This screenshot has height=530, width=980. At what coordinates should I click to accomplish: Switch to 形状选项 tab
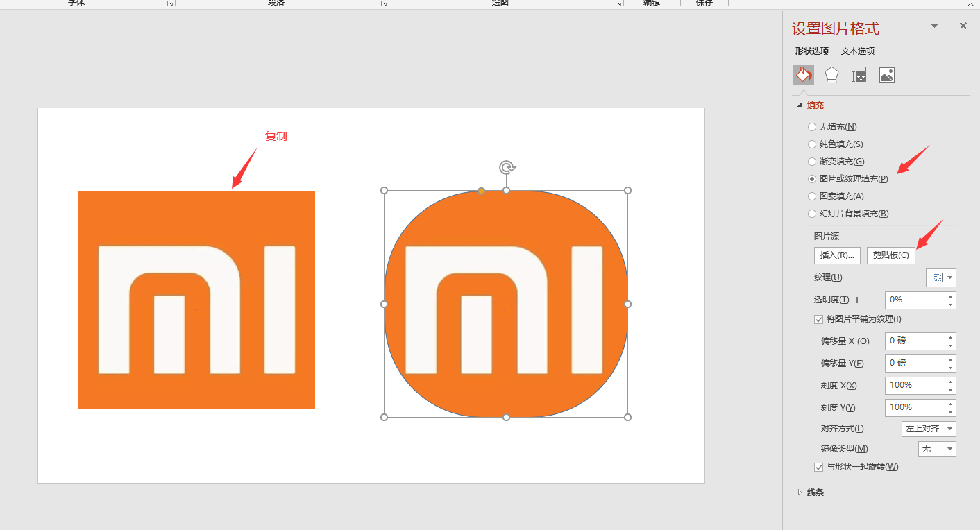pyautogui.click(x=811, y=51)
